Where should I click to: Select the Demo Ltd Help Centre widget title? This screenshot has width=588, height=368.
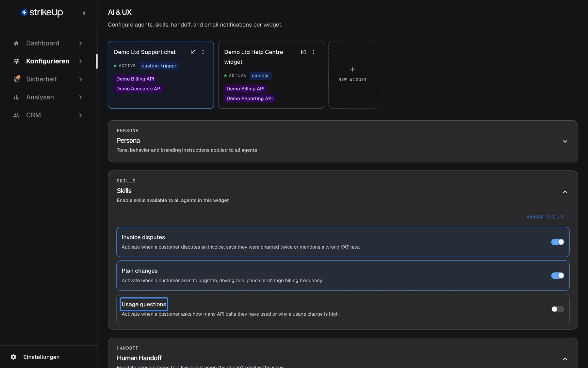tap(253, 57)
